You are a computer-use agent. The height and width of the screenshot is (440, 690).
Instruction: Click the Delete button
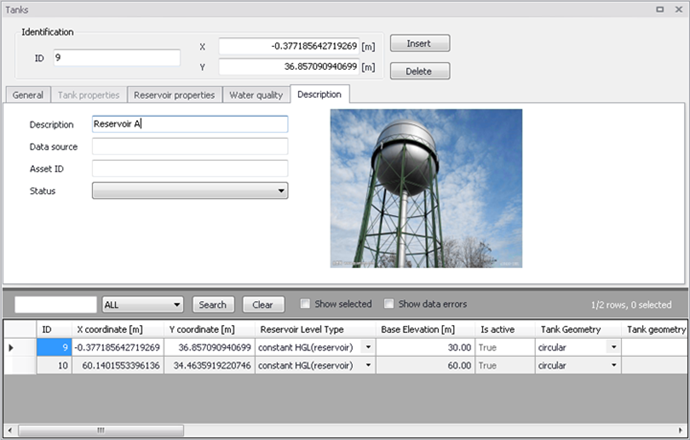click(420, 71)
